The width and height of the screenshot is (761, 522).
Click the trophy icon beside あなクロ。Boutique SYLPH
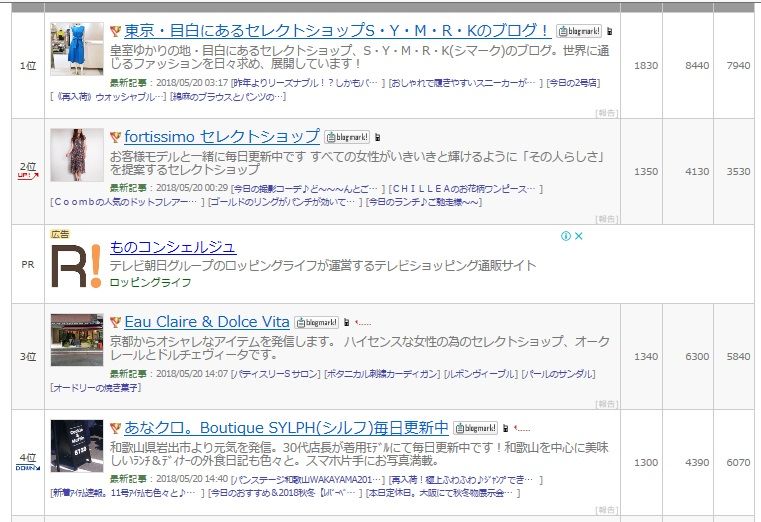[115, 428]
